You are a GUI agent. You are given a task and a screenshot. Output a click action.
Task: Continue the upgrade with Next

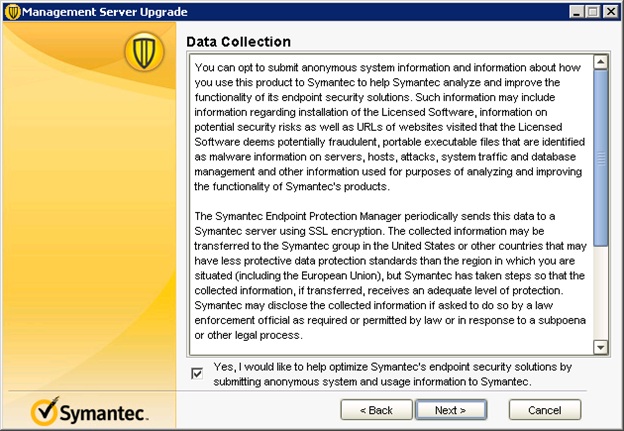[x=450, y=410]
